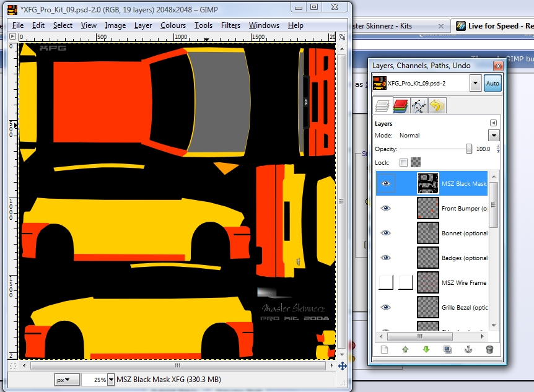Open the View menu

89,25
